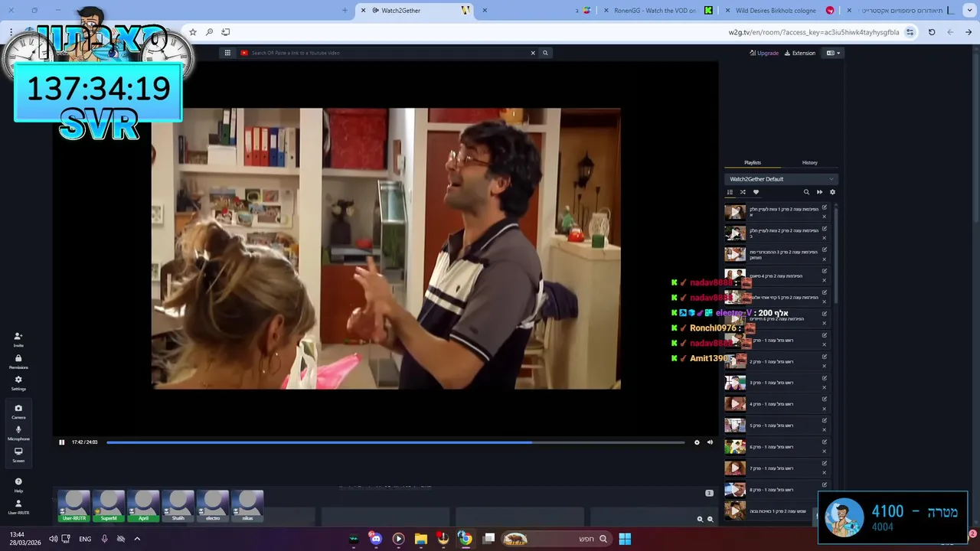Select the User-RRJTR participant tile
The image size is (980, 551).
coord(74,507)
